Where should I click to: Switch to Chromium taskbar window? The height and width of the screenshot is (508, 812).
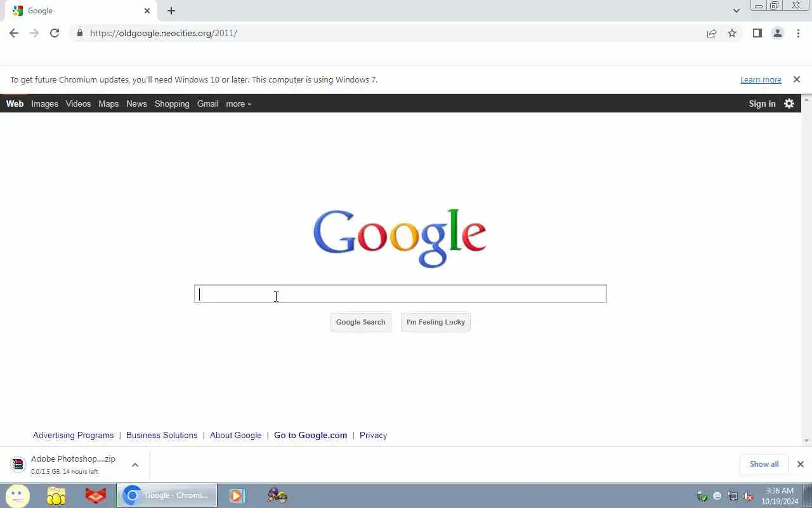coord(167,495)
